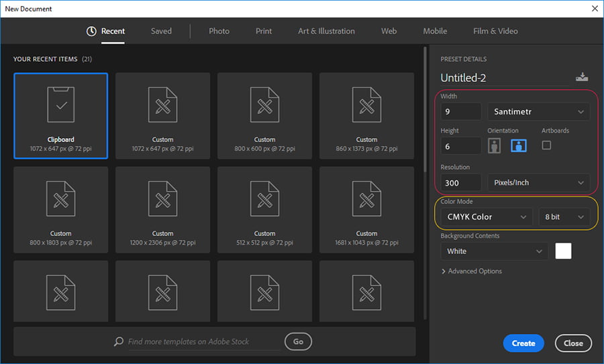Open the White background contents dropdown
The height and width of the screenshot is (364, 604).
coord(494,251)
